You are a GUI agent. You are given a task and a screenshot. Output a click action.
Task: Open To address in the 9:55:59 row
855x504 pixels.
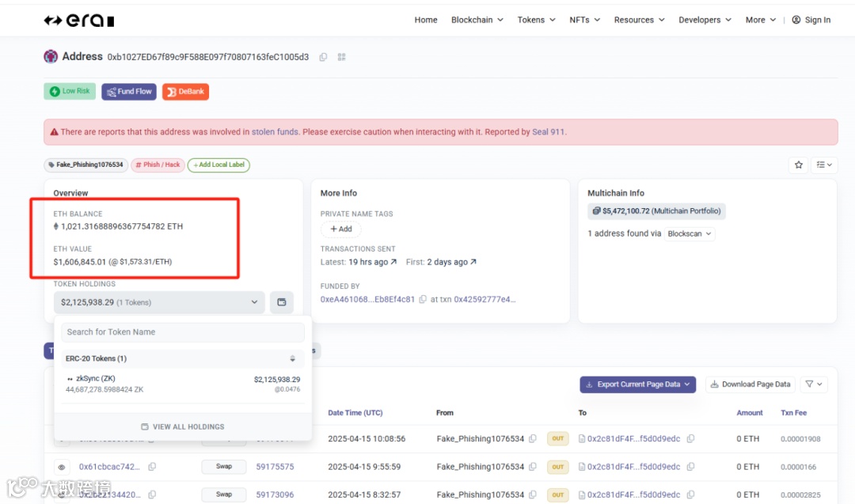pyautogui.click(x=633, y=466)
